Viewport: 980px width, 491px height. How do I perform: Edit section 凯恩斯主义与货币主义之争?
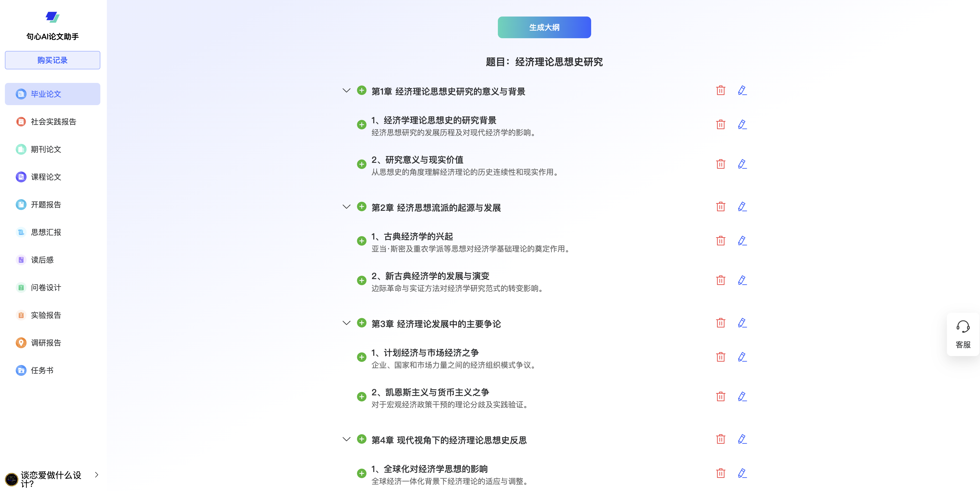point(742,397)
